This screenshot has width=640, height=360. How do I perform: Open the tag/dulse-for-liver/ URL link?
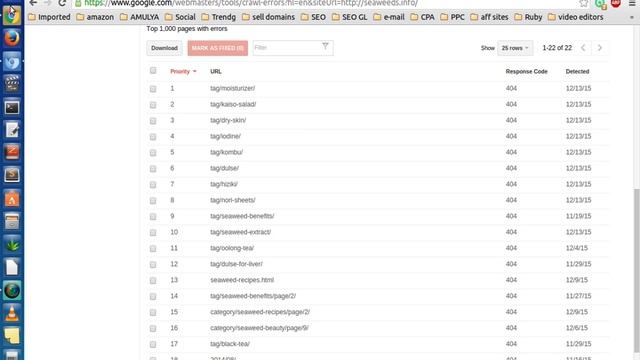coord(236,264)
